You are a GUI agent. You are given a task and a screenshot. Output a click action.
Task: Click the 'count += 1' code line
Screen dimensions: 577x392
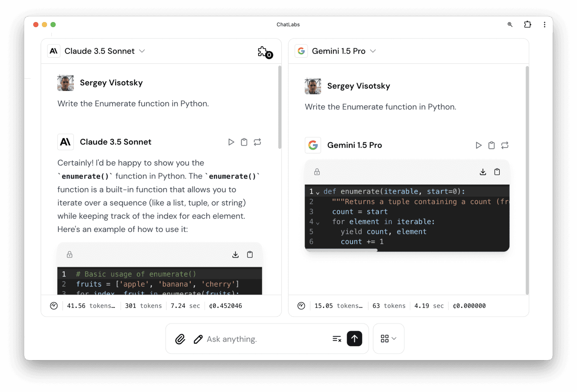362,241
